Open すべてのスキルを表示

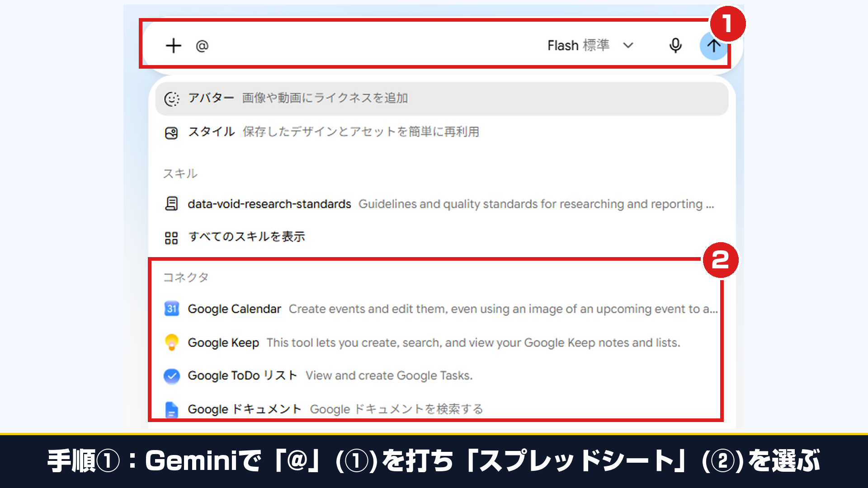(442, 237)
